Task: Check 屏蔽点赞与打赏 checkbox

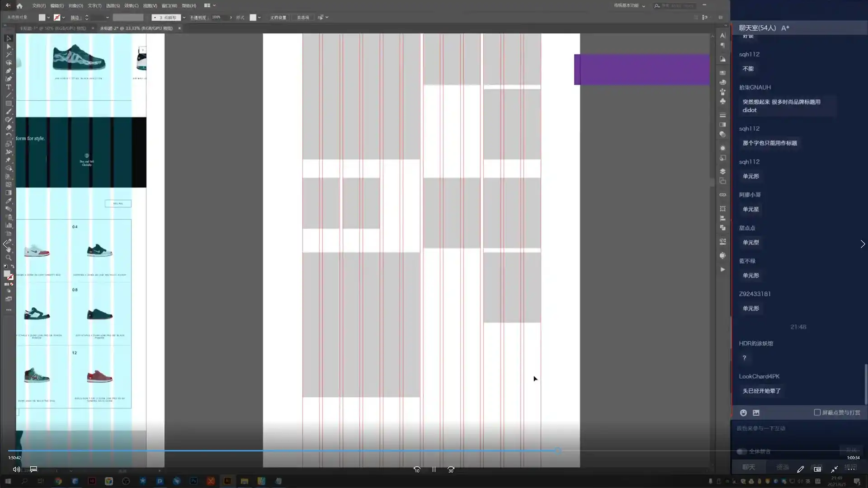Action: click(817, 413)
